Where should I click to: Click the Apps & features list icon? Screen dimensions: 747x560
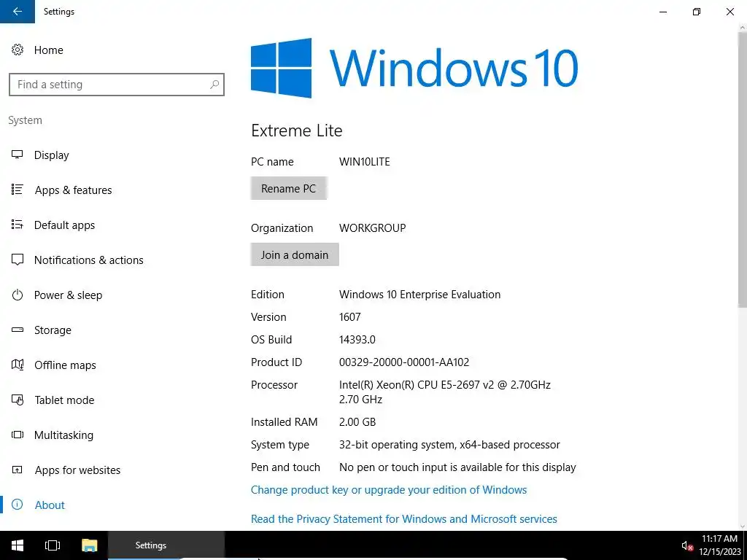tap(18, 190)
